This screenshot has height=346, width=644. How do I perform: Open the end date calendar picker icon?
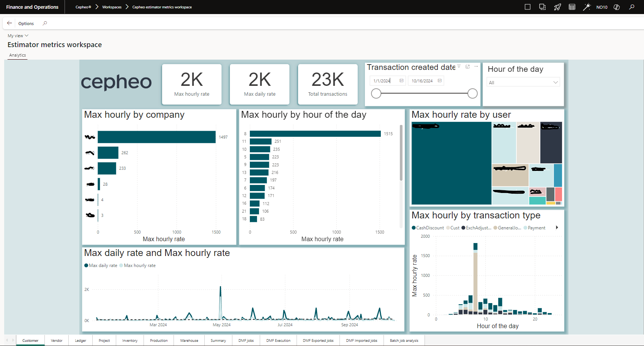pos(440,81)
